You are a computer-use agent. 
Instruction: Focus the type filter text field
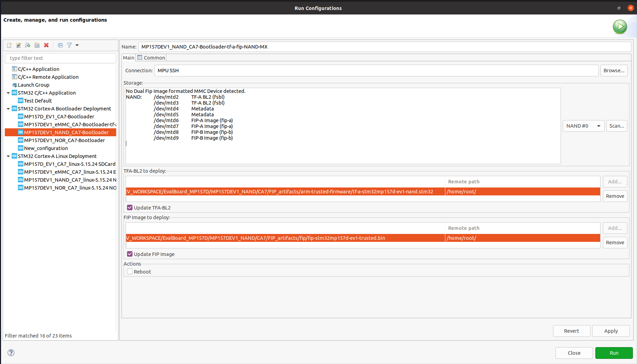click(x=61, y=58)
